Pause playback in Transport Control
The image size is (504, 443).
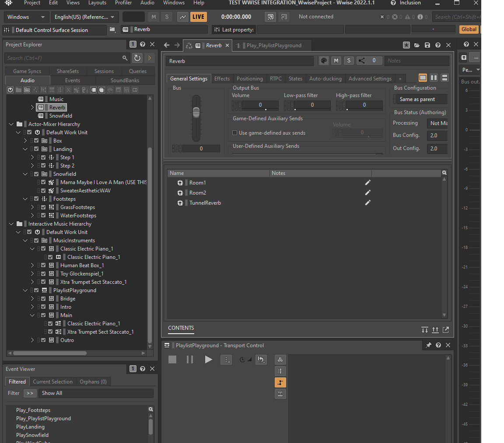pyautogui.click(x=190, y=359)
